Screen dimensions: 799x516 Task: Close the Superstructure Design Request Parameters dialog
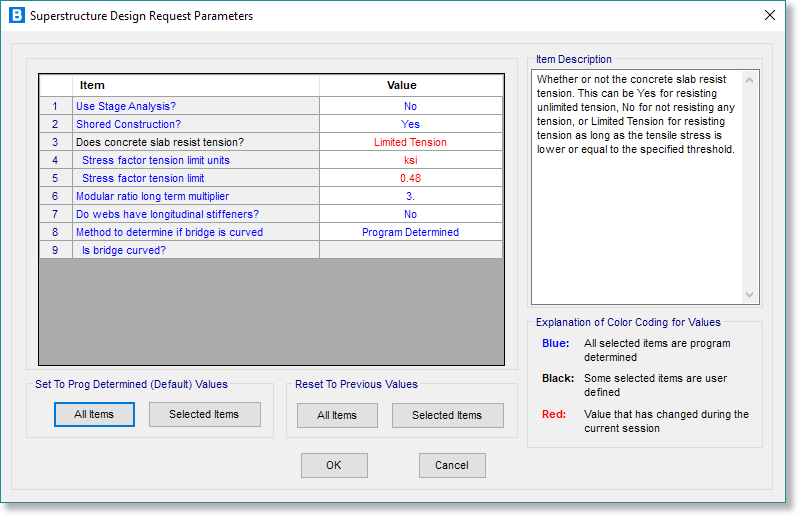tap(769, 16)
